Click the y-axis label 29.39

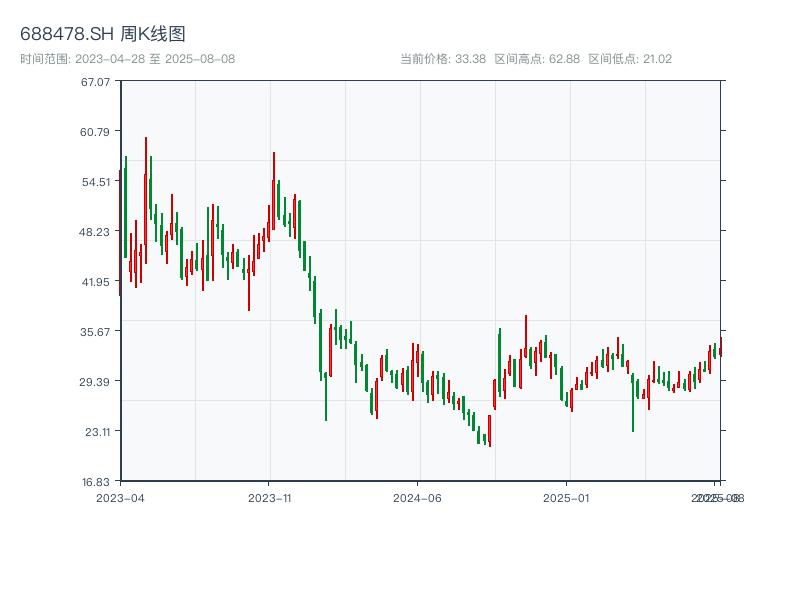coord(94,382)
